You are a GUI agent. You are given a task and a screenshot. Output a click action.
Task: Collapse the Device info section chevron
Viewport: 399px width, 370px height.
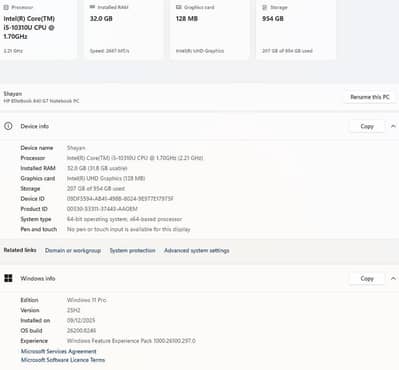pyautogui.click(x=393, y=126)
